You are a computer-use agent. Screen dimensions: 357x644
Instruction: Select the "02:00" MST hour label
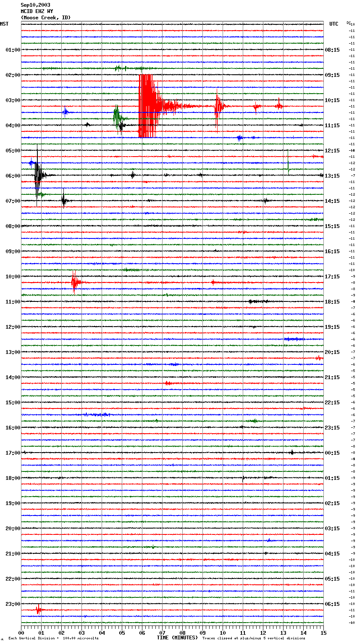click(x=13, y=75)
